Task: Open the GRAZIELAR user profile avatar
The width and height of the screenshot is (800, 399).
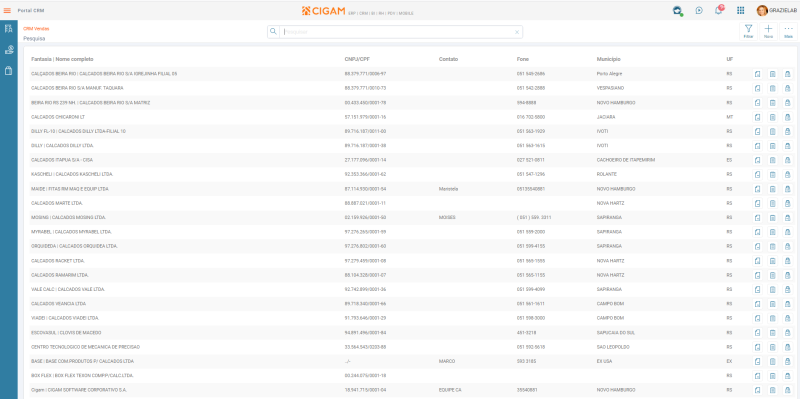Action: coord(762,10)
